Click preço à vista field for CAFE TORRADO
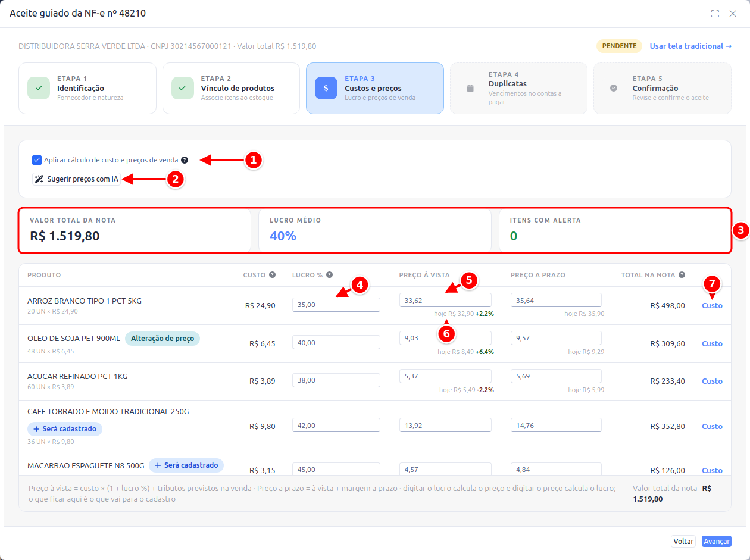Screen dimensions: 750x560 (445, 426)
